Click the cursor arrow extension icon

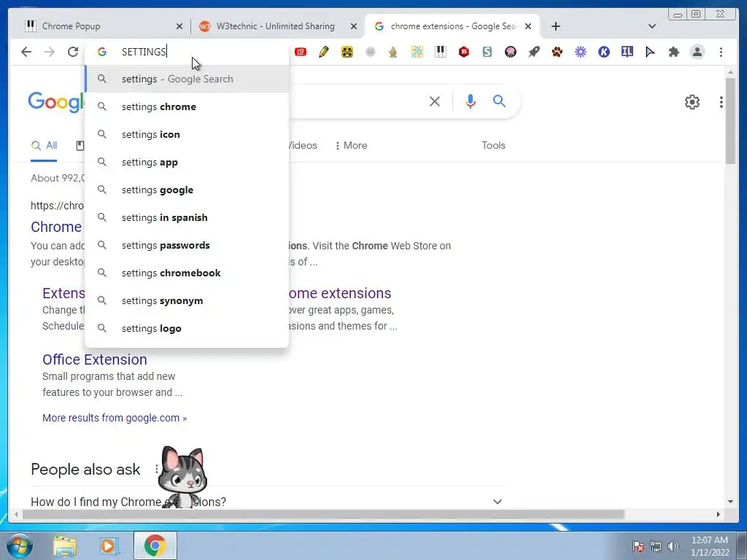point(650,52)
